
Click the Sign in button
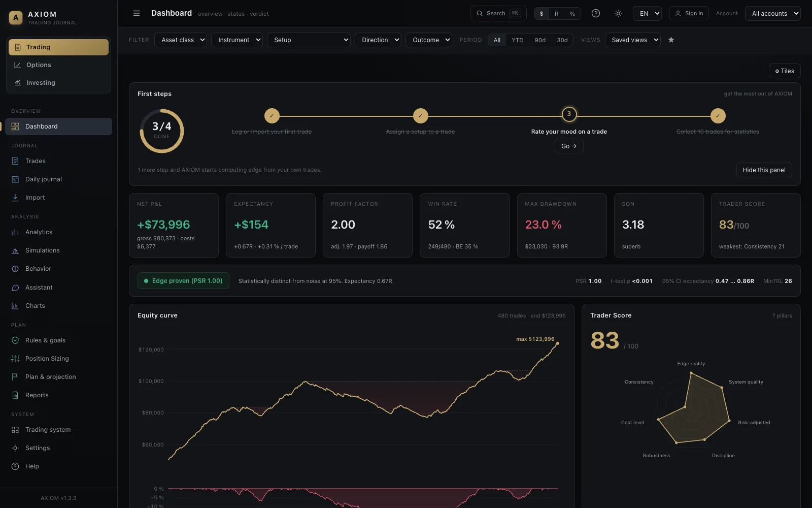[x=689, y=14]
